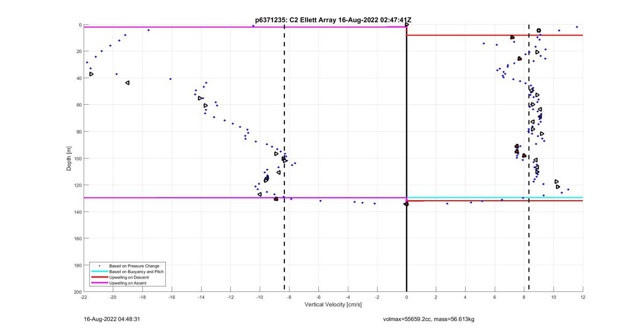Click velocity axis tick label '6'
This screenshot has width=644, height=328.
click(x=495, y=297)
